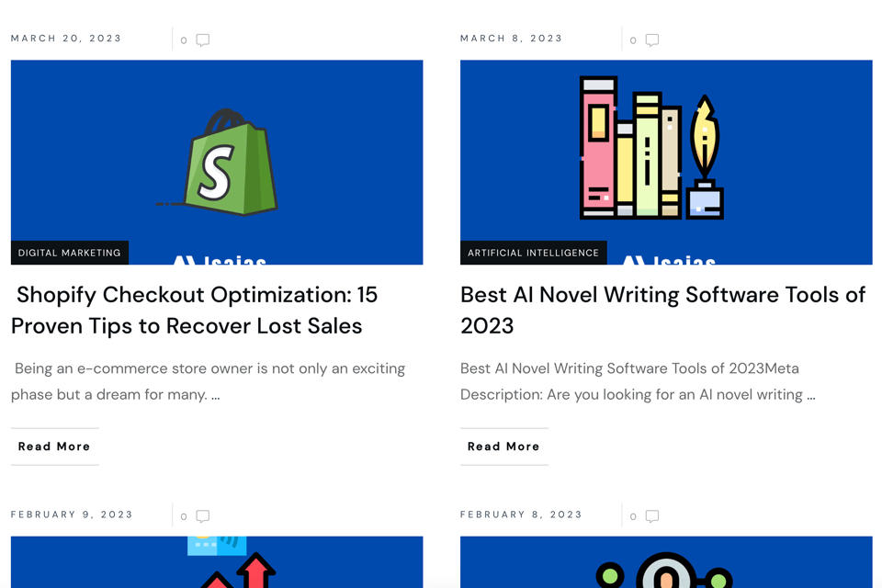This screenshot has width=882, height=588.
Task: Click the comment count on March 20 post
Action: click(x=184, y=40)
